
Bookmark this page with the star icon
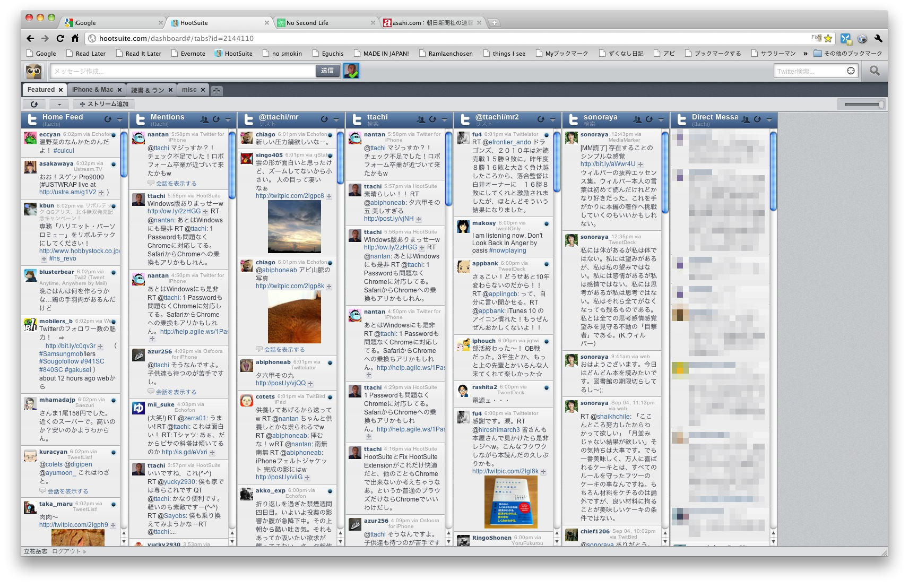pos(828,38)
